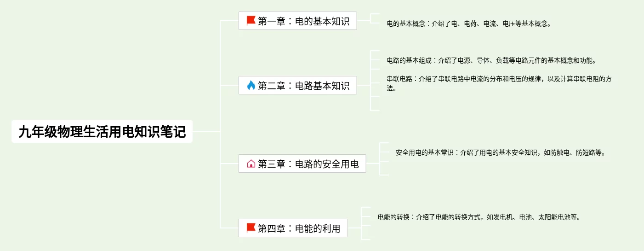The width and height of the screenshot is (644, 251).
Task: Click the house icon on 第三章
Action: click(x=251, y=163)
